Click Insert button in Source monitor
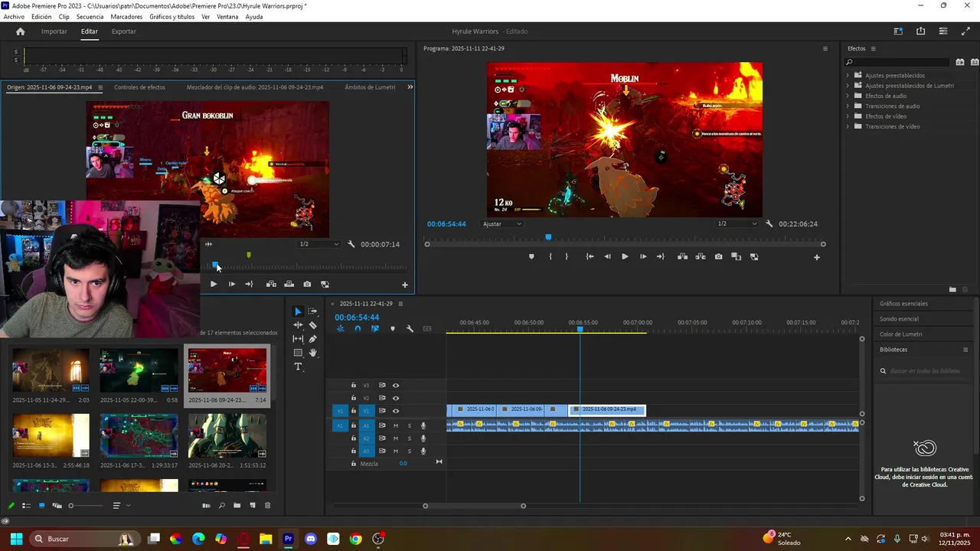Viewport: 980px width, 551px height. point(271,285)
